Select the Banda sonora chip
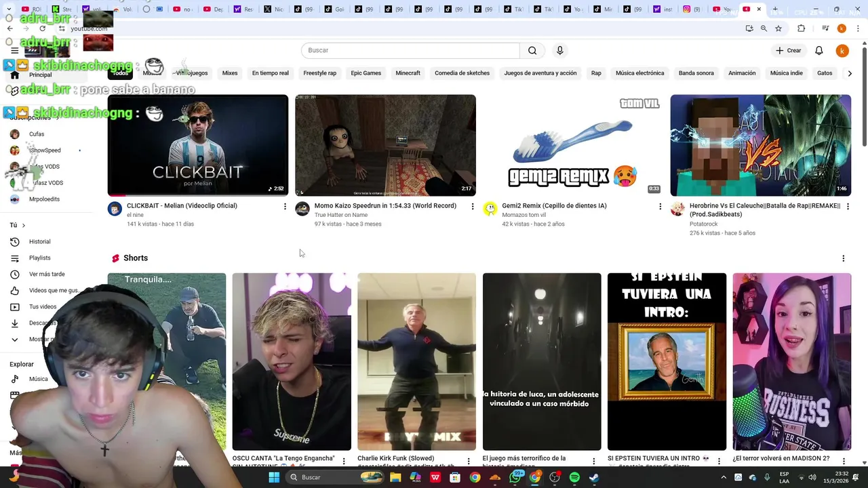Screen dimensions: 868x488 tap(696, 73)
